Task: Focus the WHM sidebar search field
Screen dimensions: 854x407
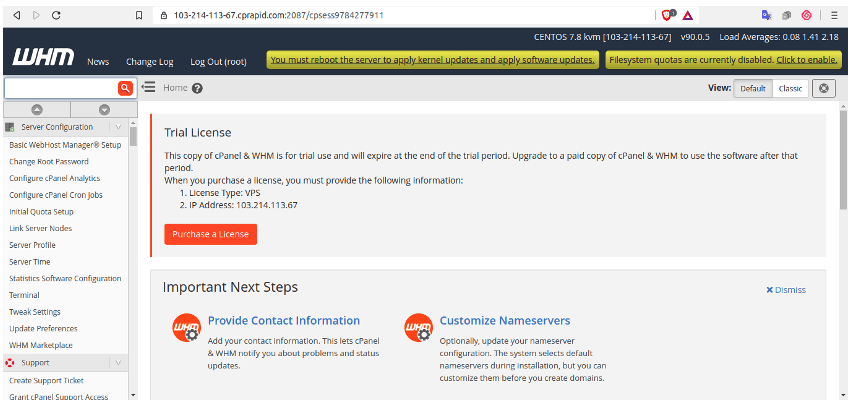Action: 61,88
